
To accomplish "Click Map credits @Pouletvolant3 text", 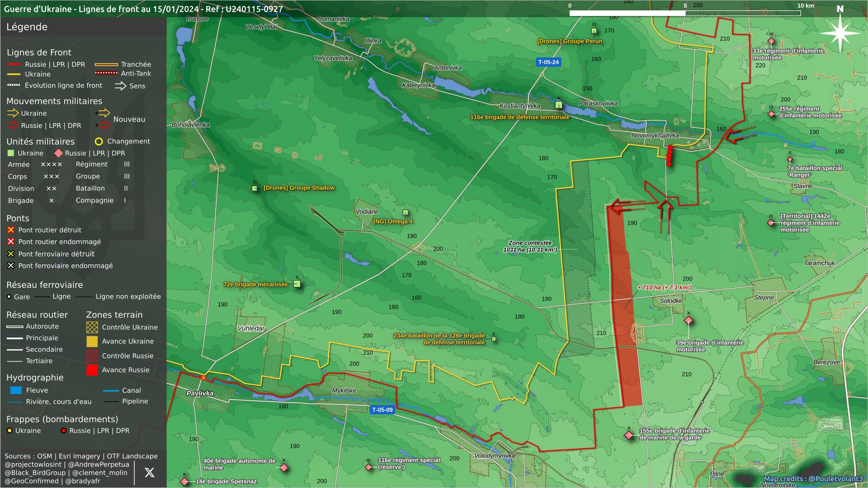I will [x=813, y=479].
